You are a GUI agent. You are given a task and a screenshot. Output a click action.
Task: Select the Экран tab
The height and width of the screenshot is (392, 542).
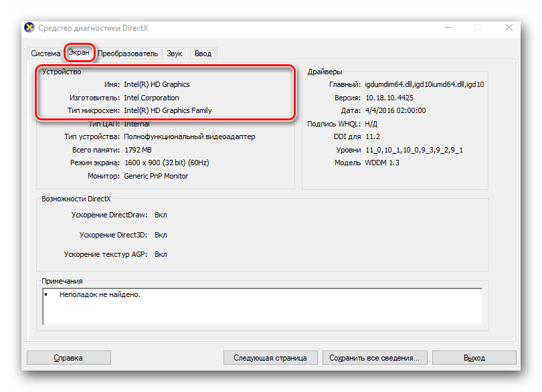(x=79, y=52)
